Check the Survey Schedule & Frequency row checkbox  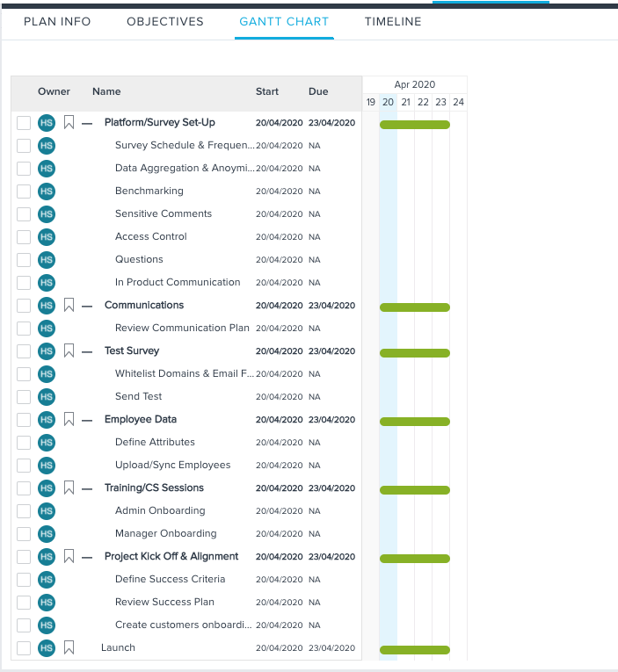tap(24, 146)
